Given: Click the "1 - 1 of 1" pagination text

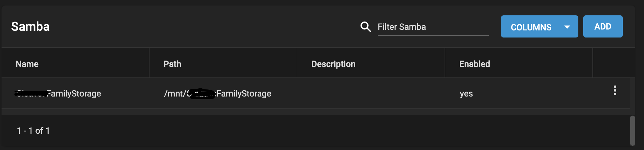Looking at the screenshot, I should tap(33, 131).
